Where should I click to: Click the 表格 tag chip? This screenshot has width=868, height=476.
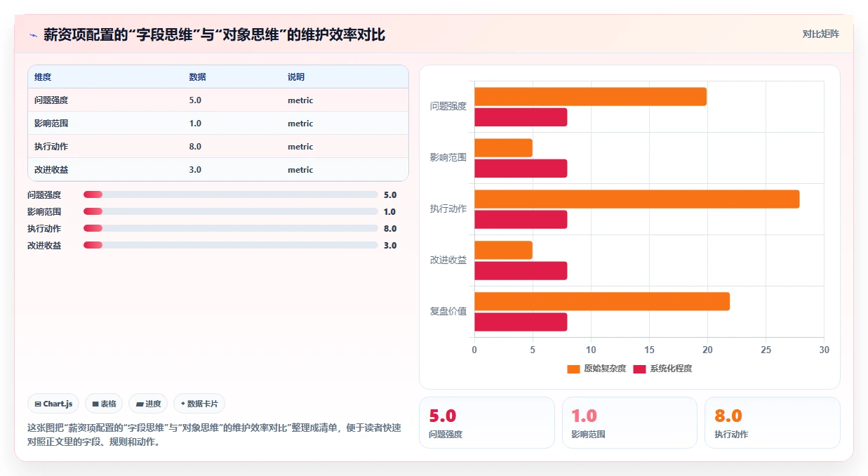104,404
